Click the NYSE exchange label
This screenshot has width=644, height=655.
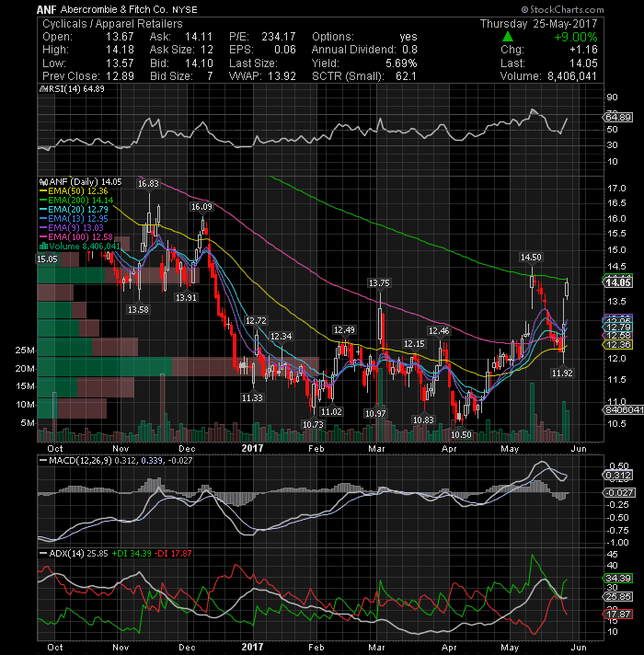pyautogui.click(x=185, y=9)
